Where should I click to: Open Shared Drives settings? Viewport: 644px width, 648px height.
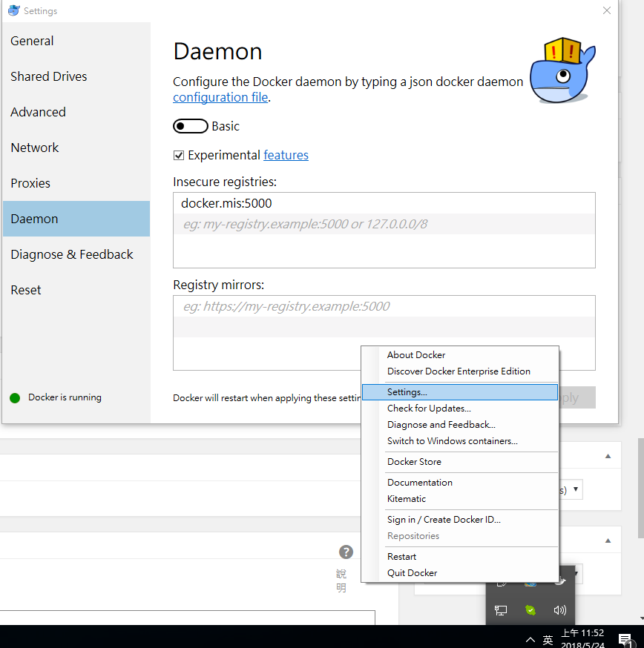click(76, 76)
